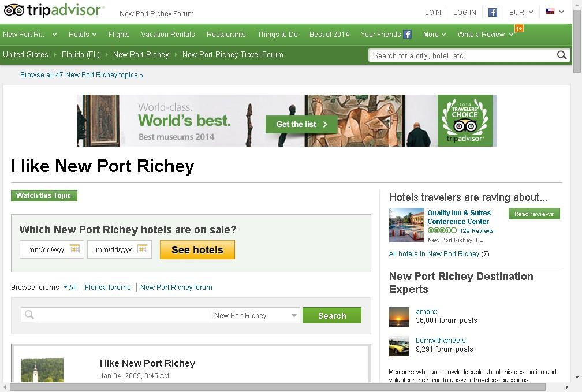Click the green forum Search button
Viewport: 582px width, 392px height.
pyautogui.click(x=332, y=316)
